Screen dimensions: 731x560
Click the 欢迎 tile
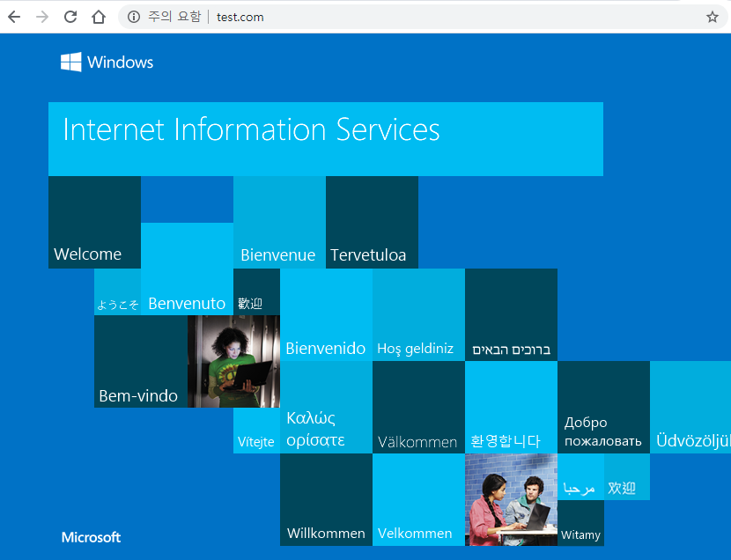pyautogui.click(x=626, y=476)
